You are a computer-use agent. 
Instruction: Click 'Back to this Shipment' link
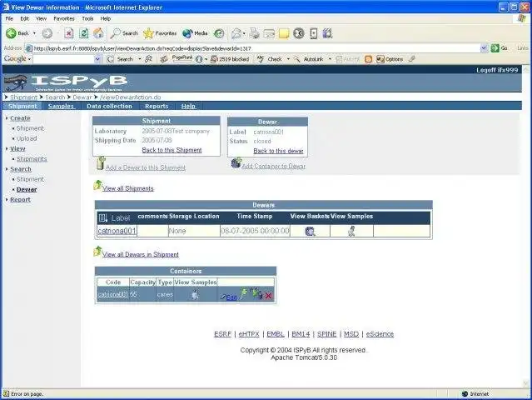[x=172, y=150]
